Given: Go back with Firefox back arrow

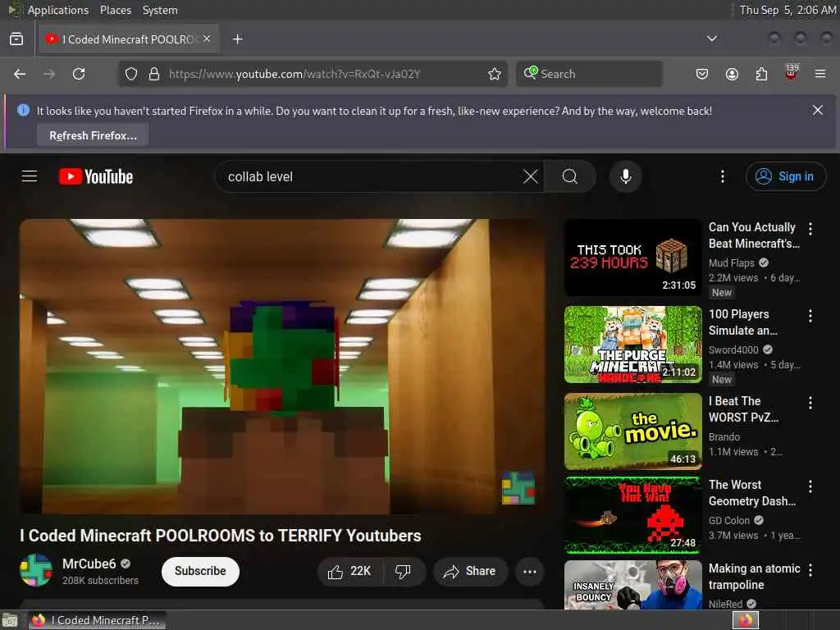Looking at the screenshot, I should (20, 74).
